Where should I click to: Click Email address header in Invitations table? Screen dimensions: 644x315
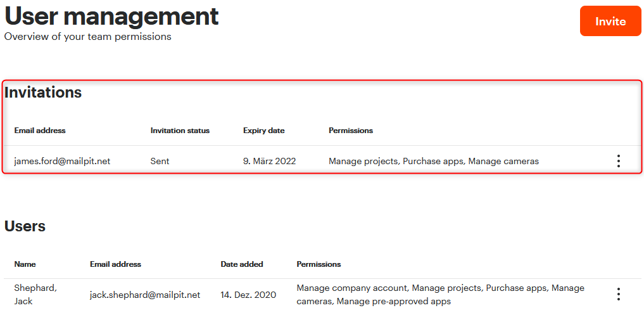coord(40,131)
